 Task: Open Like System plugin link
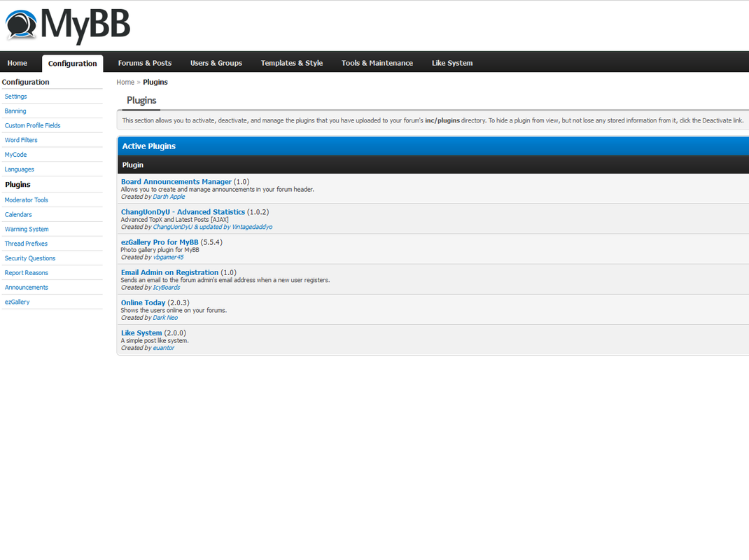tap(141, 333)
